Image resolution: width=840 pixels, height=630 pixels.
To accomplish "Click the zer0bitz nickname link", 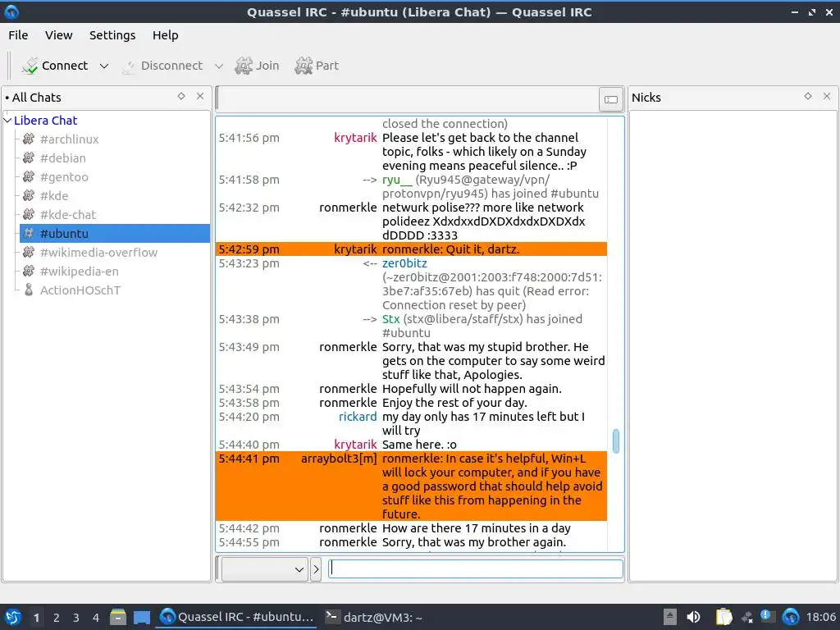I will [x=404, y=263].
